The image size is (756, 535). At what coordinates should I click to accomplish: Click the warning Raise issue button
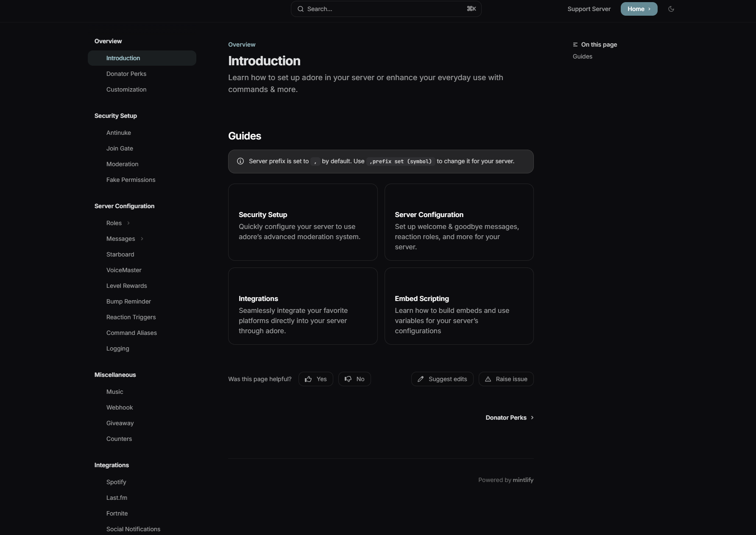pyautogui.click(x=506, y=379)
